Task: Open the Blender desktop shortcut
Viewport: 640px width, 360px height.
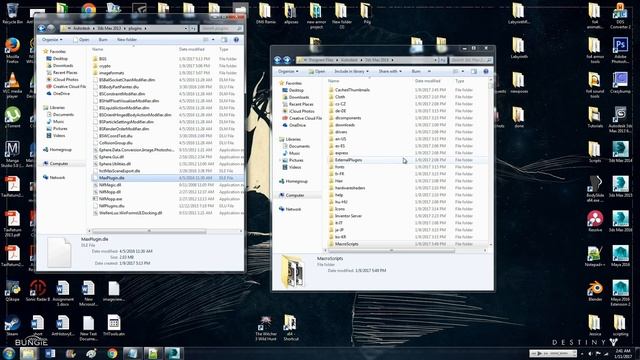Action: coord(595,291)
